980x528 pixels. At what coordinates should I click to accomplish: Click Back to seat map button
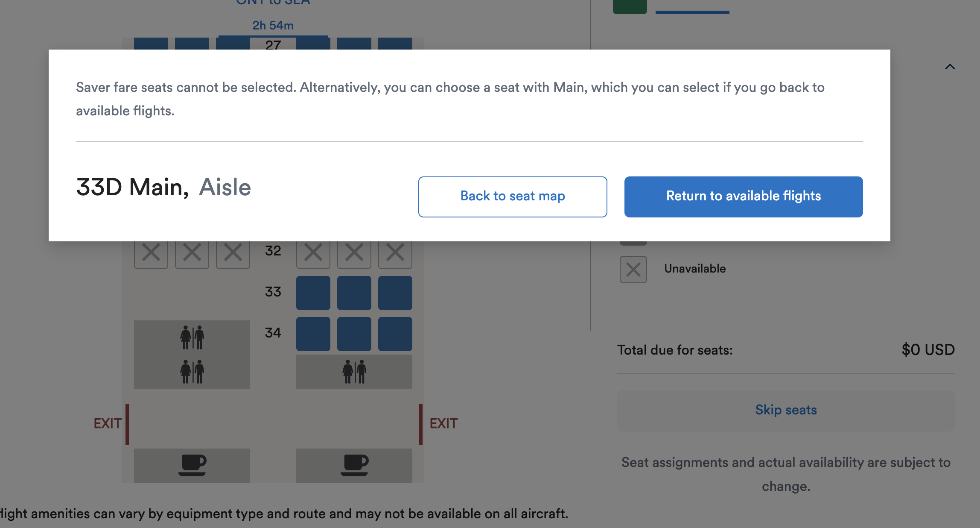pos(513,197)
